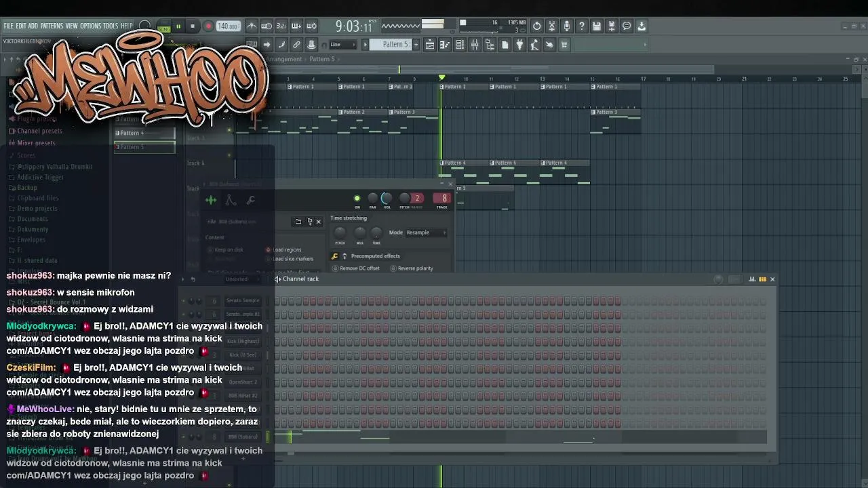
Task: Enable Reverse polarity
Action: [412, 268]
